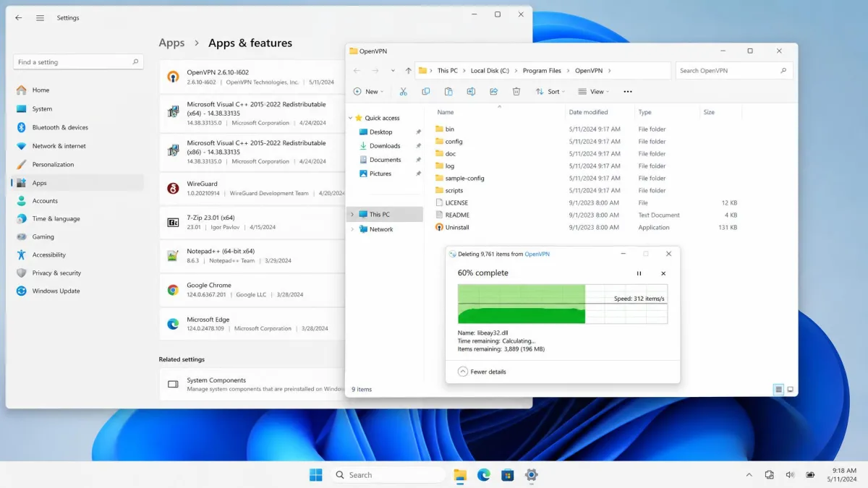Viewport: 868px width, 488px height.
Task: Click Program Files in address bar
Action: point(542,71)
